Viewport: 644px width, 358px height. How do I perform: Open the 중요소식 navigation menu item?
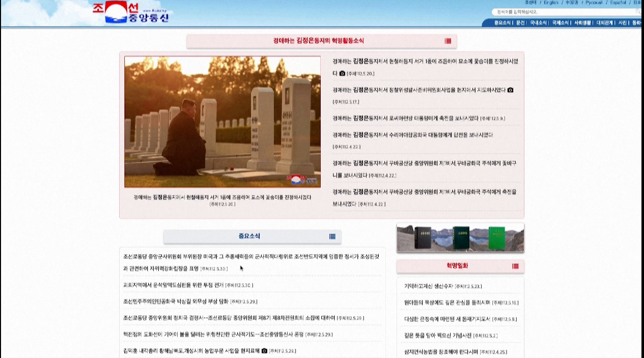tap(502, 23)
